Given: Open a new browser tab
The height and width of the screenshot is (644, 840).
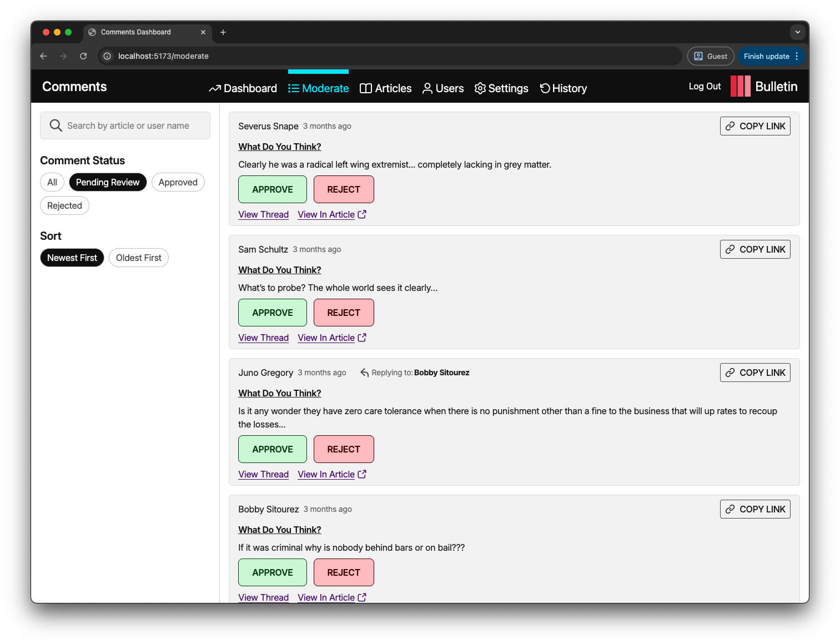Looking at the screenshot, I should click(223, 32).
